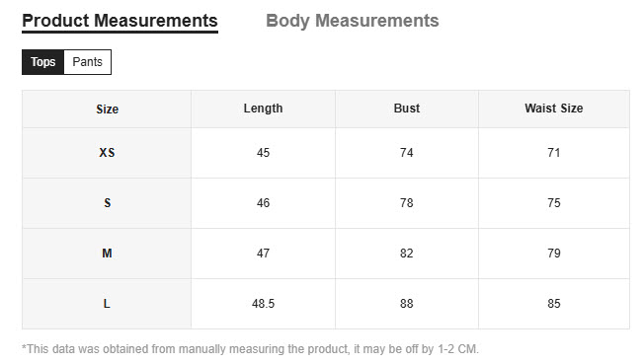644x364 pixels.
Task: Click the L length value 48.5
Action: point(264,304)
